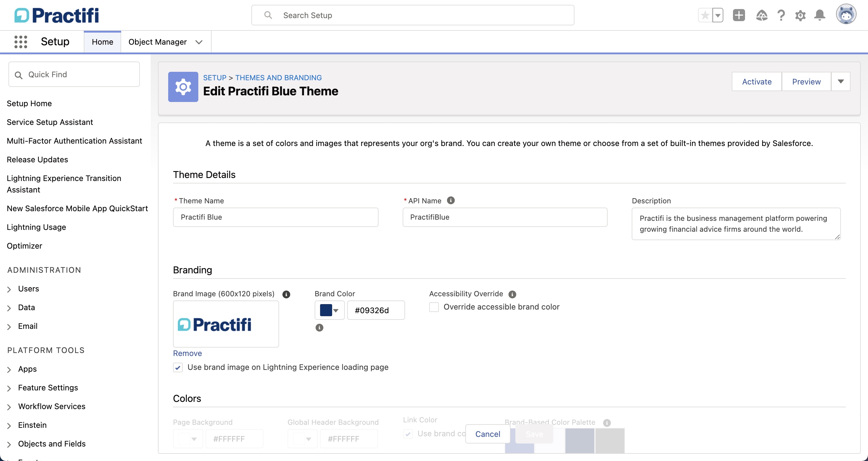
Task: Expand the Einstein section
Action: (x=9, y=426)
